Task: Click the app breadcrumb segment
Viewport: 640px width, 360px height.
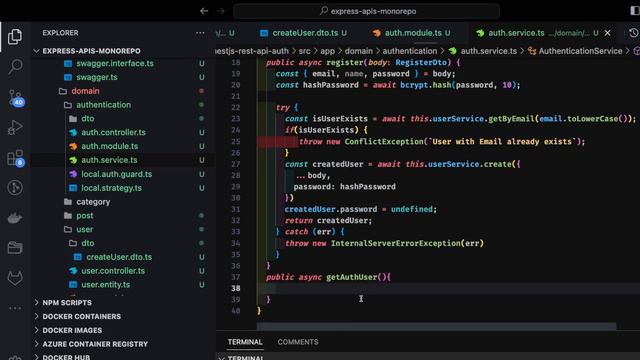Action: tap(327, 51)
